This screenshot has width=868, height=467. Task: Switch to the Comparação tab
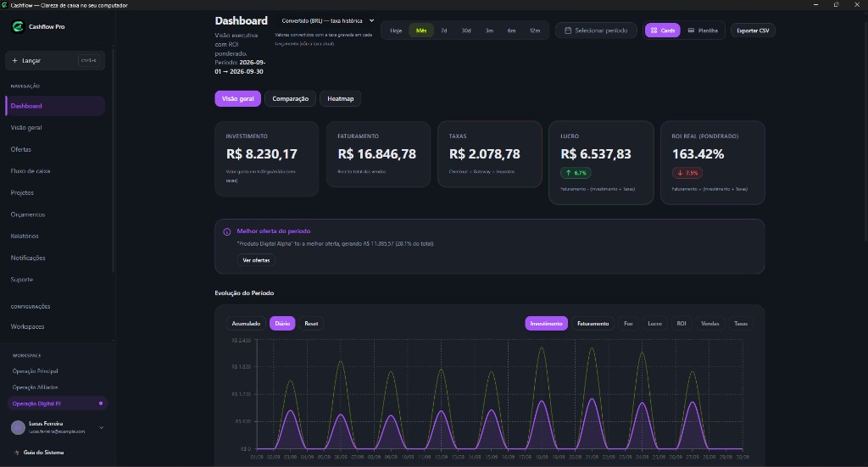[x=290, y=98]
